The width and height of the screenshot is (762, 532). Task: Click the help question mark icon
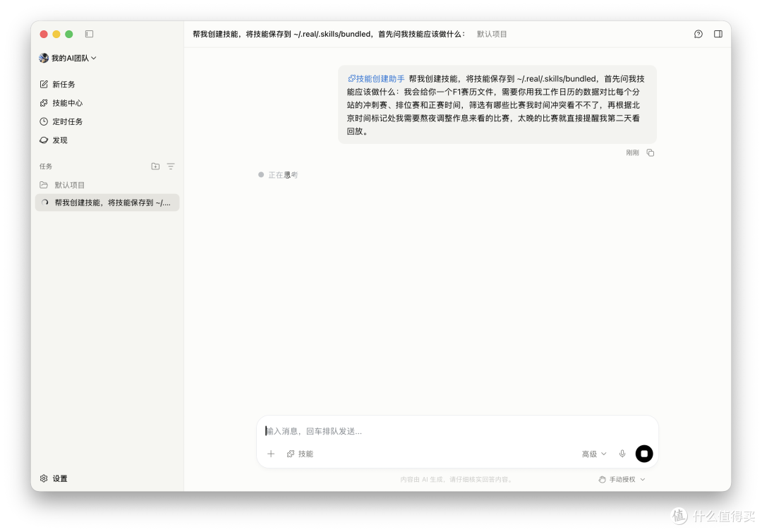(x=698, y=34)
